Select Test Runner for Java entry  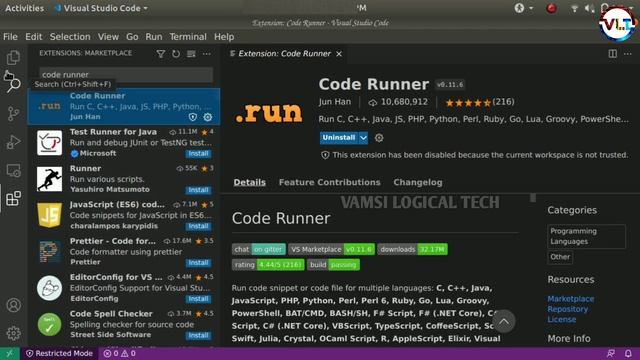124,143
